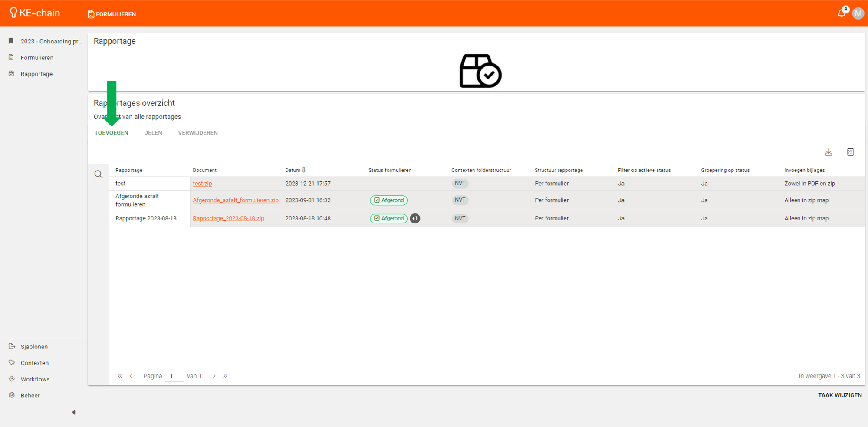
Task: Open Rapportage in sidebar menu
Action: [x=36, y=74]
